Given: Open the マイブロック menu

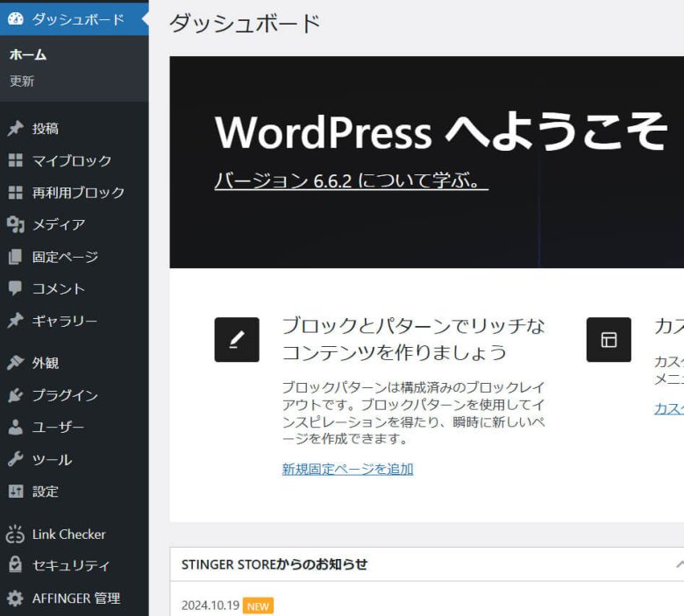Looking at the screenshot, I should 72,160.
